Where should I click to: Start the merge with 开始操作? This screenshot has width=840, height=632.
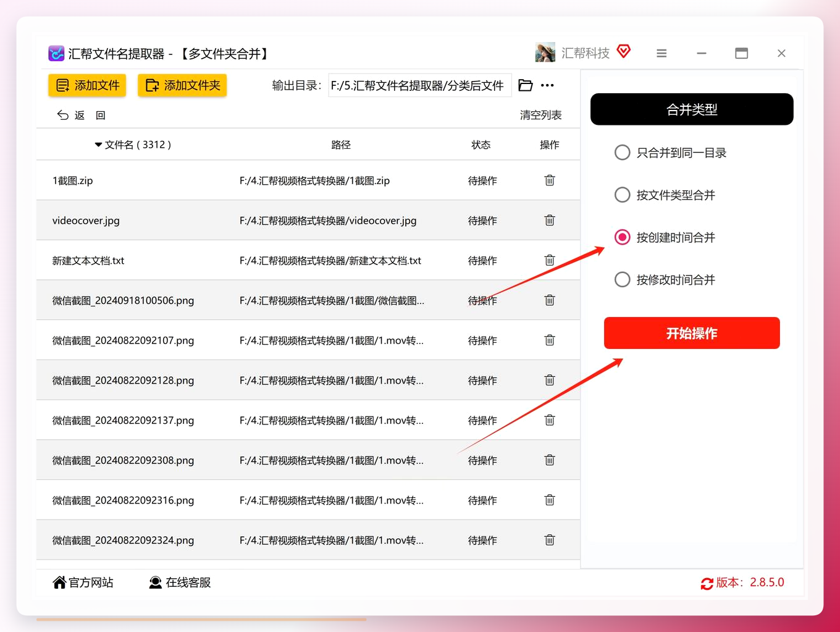[692, 333]
